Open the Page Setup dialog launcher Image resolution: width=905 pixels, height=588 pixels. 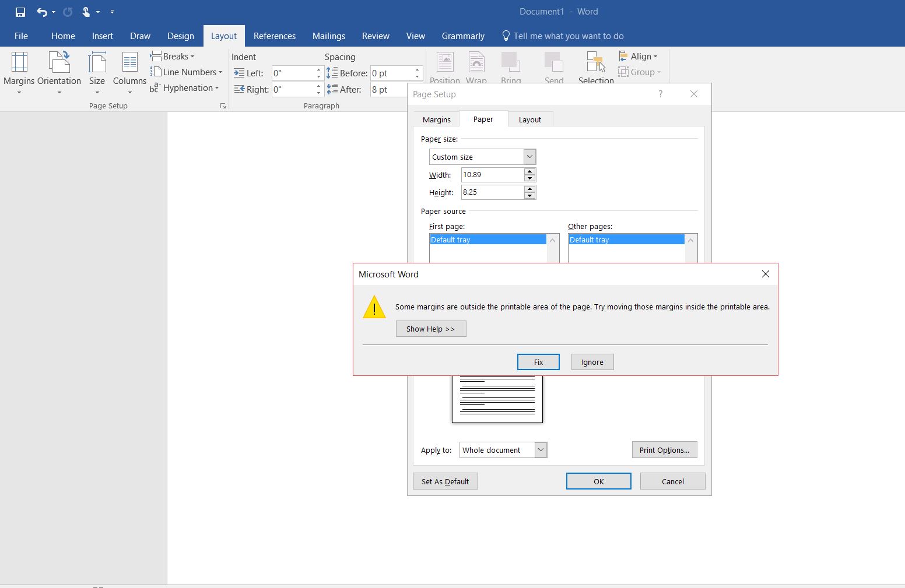pyautogui.click(x=223, y=106)
